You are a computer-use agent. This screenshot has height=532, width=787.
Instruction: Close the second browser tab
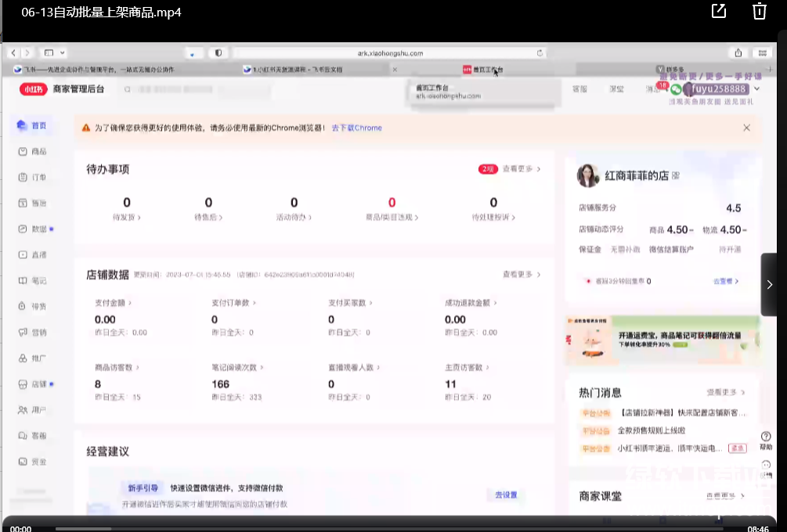point(395,70)
